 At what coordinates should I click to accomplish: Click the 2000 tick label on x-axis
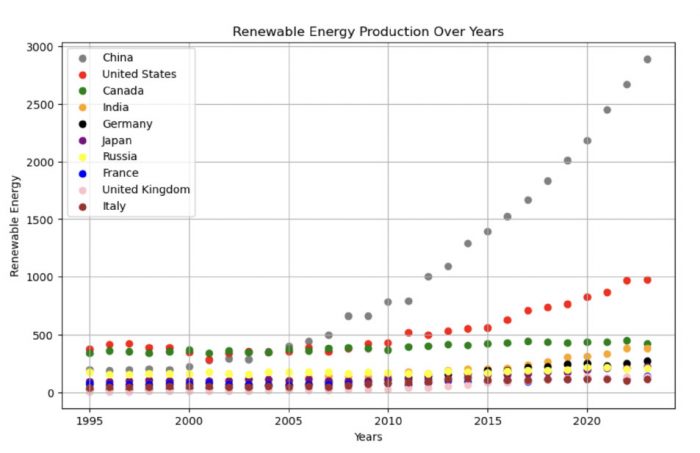coord(189,421)
